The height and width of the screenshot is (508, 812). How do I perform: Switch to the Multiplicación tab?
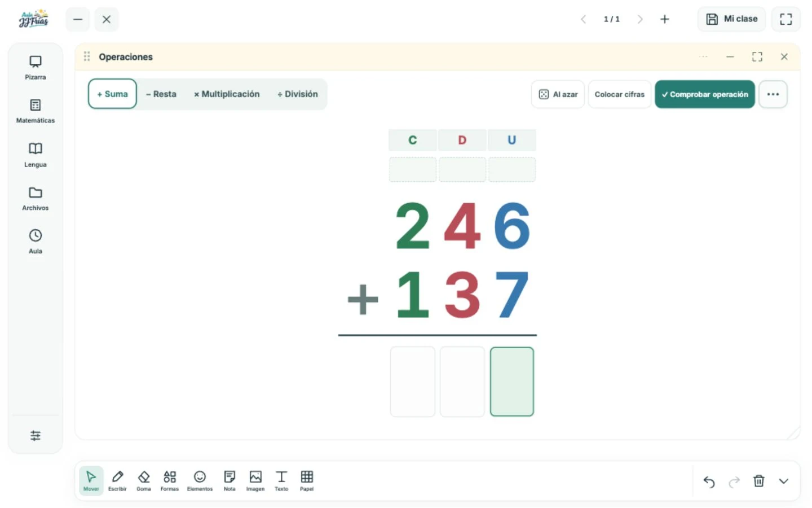227,94
